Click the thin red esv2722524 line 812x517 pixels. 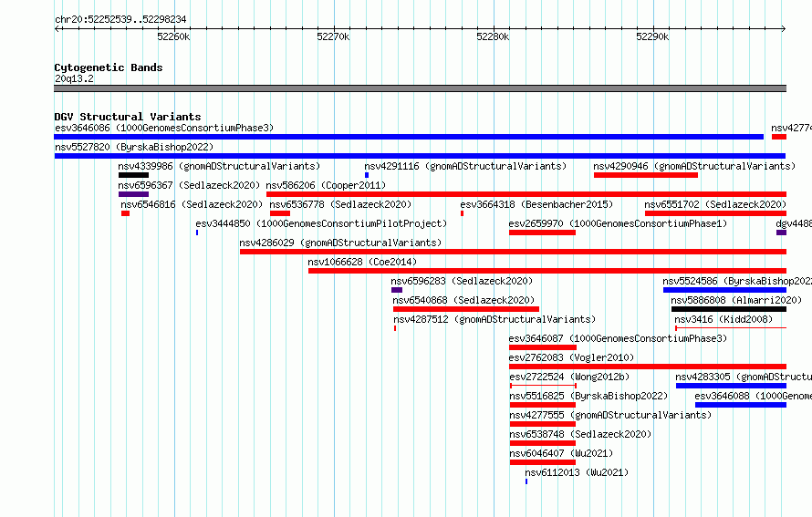pyautogui.click(x=543, y=386)
